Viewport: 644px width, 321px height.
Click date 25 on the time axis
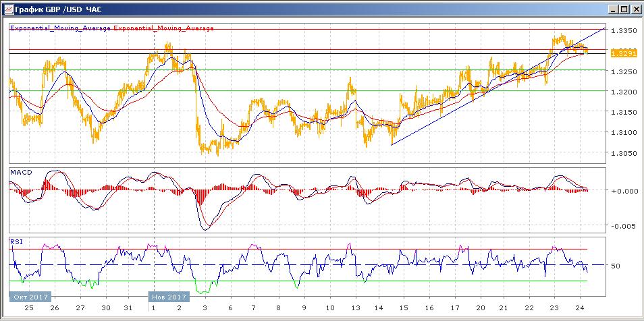30,308
